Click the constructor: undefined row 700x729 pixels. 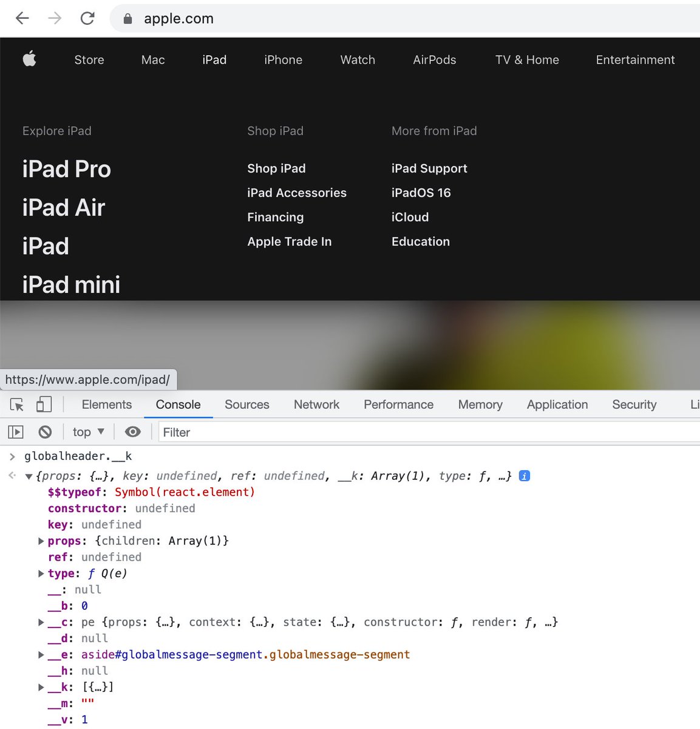point(121,508)
